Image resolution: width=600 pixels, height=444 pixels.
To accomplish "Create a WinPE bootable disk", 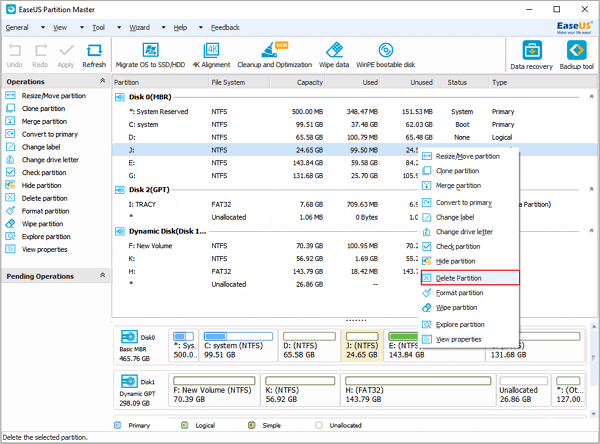I will coord(386,56).
